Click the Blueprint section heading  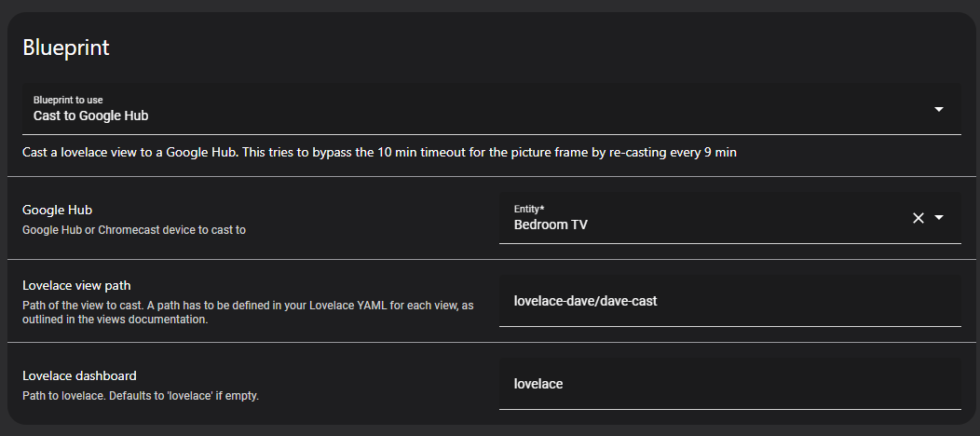66,48
